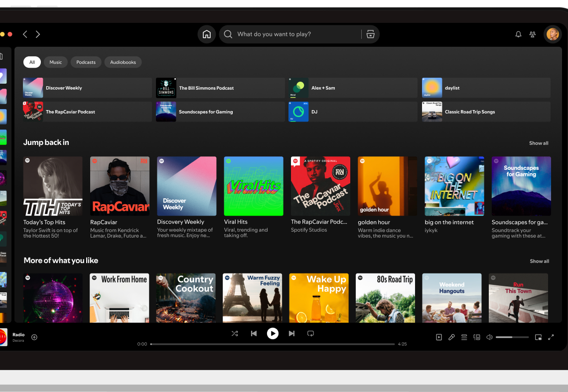Image resolution: width=568 pixels, height=392 pixels.
Task: Select the Music filter chip
Action: coord(55,62)
